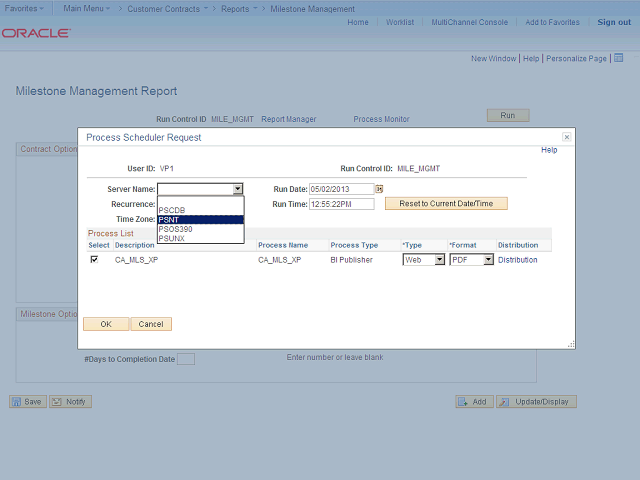Open the Favorites menu

click(24, 8)
